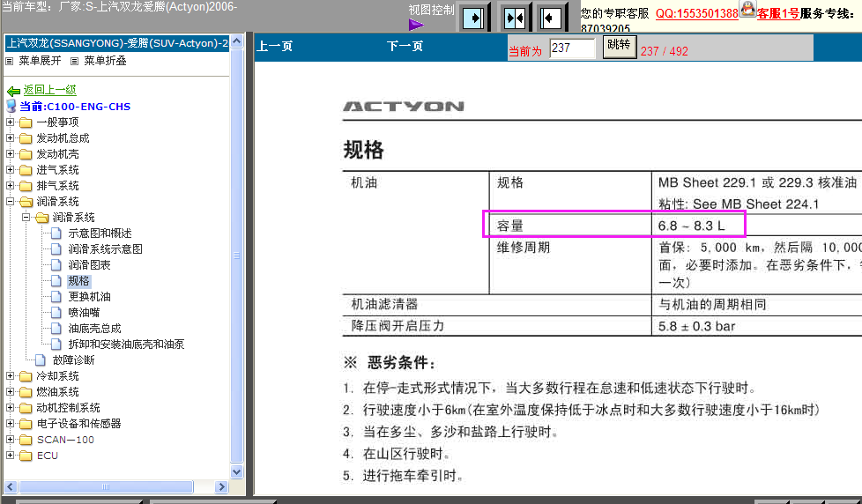
Task: Click the purple arrow under 视图控制
Action: (x=416, y=25)
